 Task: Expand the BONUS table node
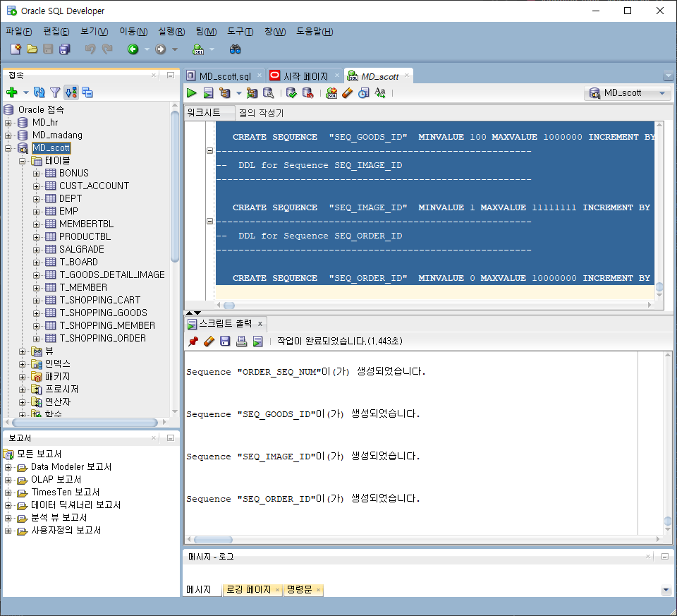[36, 174]
